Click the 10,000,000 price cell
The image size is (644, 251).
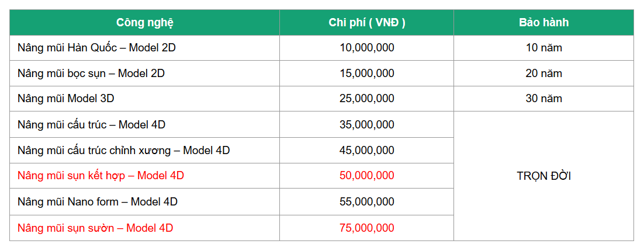point(366,48)
